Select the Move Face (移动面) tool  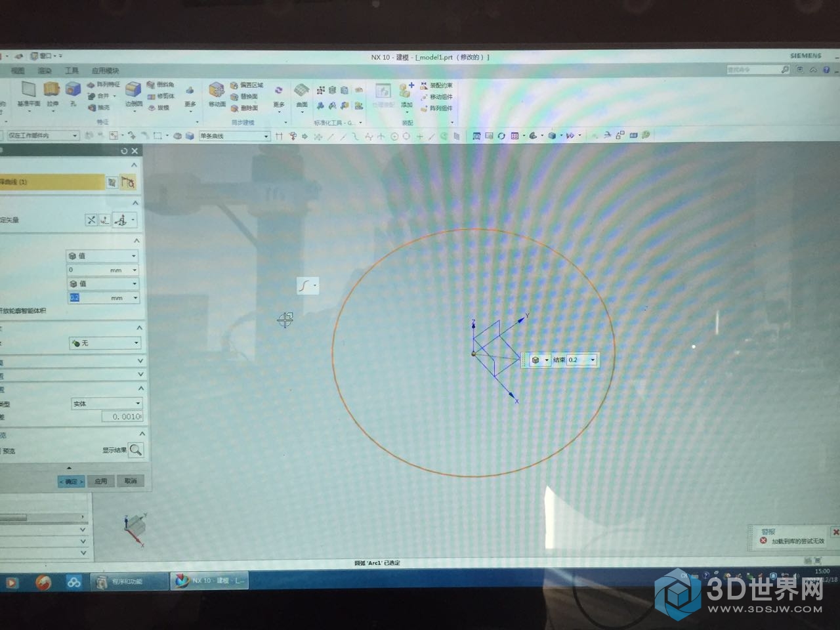[x=217, y=91]
